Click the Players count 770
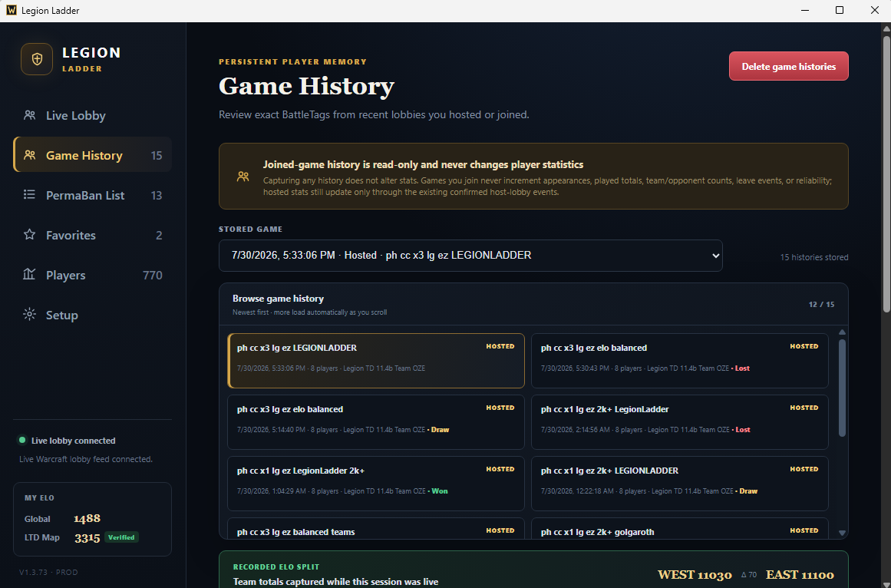891x588 pixels. click(152, 275)
